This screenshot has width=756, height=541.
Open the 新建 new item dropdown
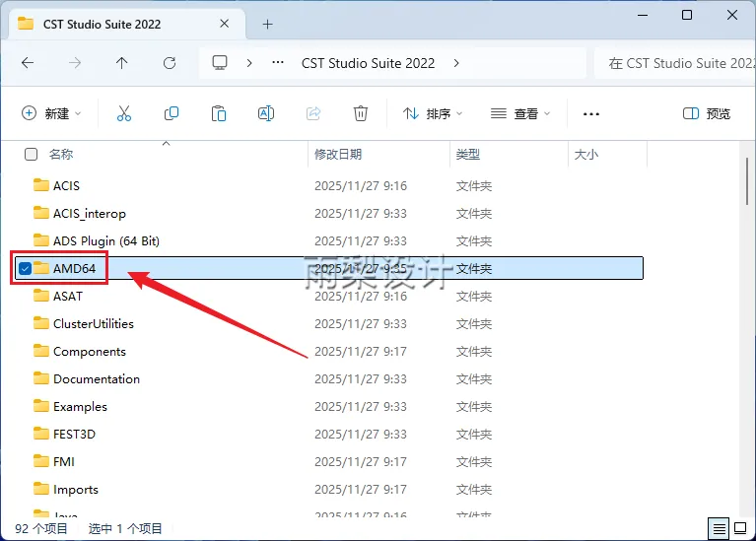pos(51,113)
